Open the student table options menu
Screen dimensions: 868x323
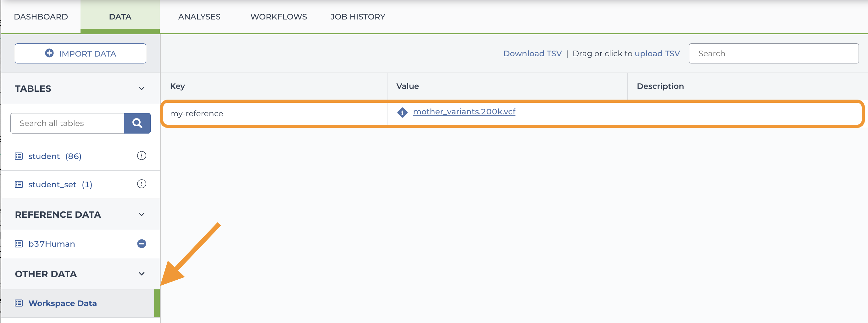(142, 156)
